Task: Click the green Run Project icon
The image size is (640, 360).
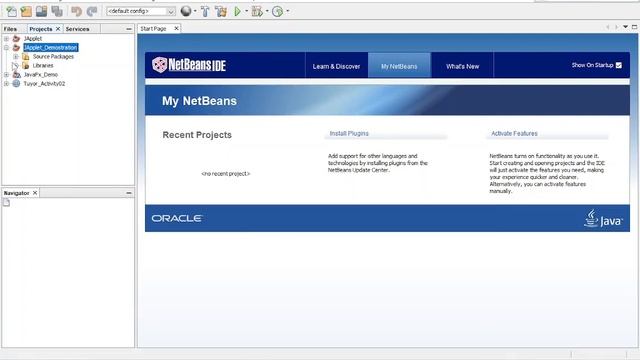Action: pos(237,11)
